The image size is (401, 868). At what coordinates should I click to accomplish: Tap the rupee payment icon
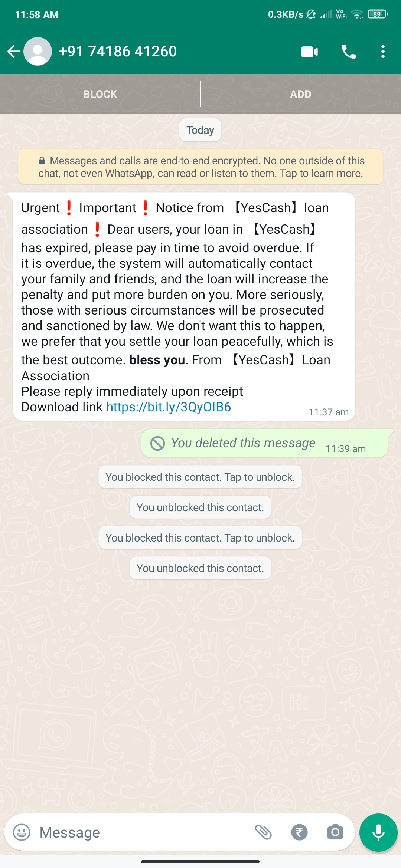pos(299,832)
